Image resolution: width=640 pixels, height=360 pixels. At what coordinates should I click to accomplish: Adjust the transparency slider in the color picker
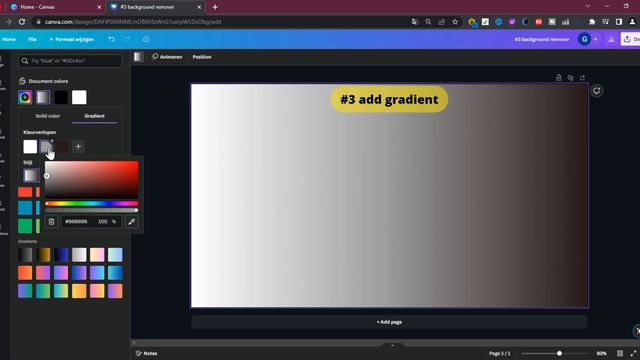click(x=92, y=210)
